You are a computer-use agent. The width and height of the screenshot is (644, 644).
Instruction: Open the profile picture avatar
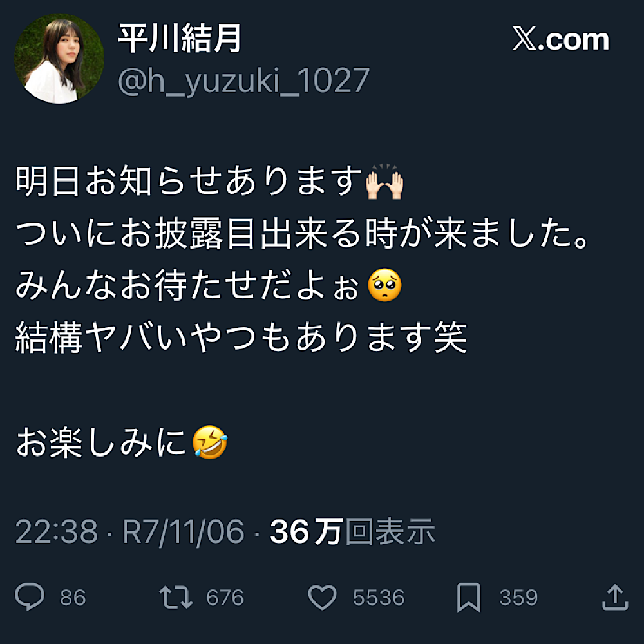(x=59, y=59)
